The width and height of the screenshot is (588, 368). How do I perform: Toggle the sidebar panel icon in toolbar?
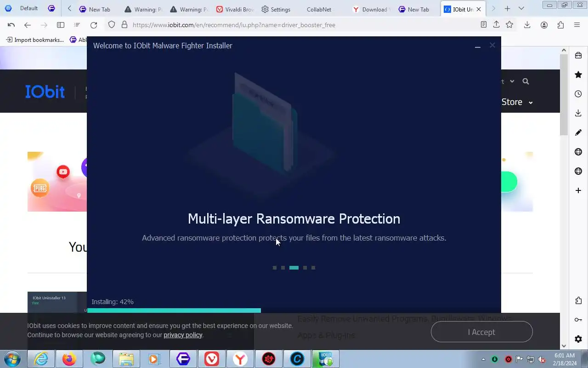[60, 25]
